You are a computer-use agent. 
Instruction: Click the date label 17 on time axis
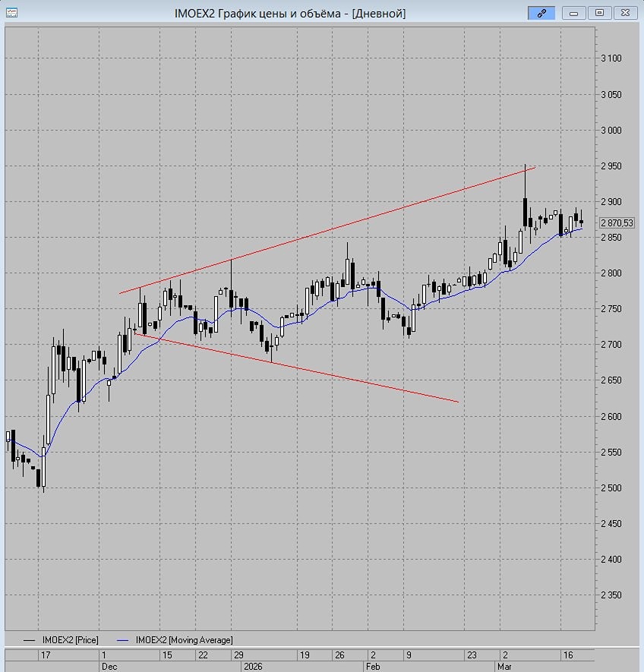tap(46, 655)
